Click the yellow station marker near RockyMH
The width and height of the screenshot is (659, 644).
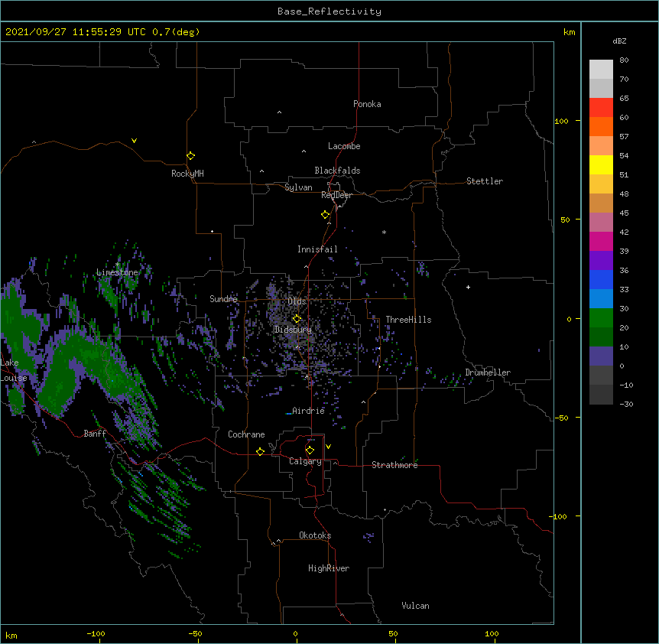(x=191, y=156)
